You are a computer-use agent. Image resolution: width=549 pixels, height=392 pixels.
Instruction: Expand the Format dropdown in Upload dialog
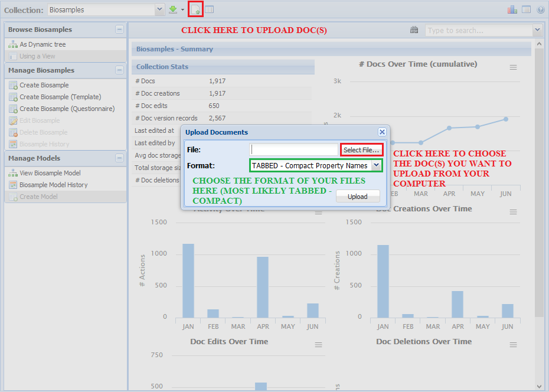pyautogui.click(x=375, y=166)
